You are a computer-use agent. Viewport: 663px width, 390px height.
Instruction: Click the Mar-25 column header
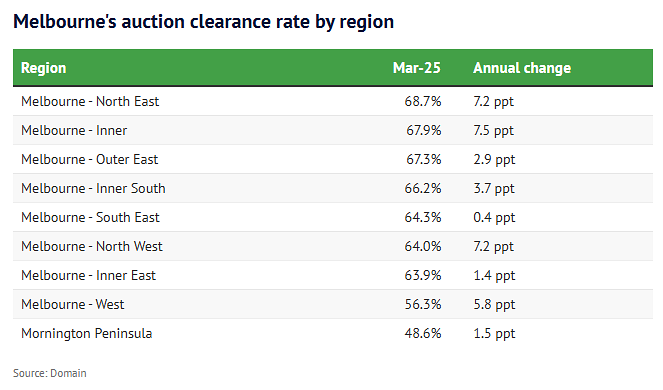416,68
